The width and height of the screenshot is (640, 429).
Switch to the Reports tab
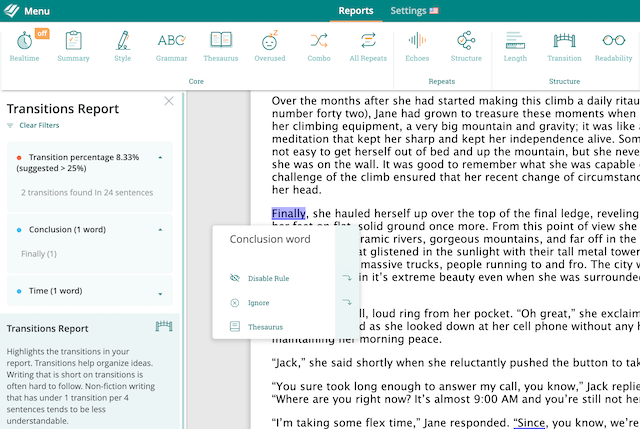point(356,11)
